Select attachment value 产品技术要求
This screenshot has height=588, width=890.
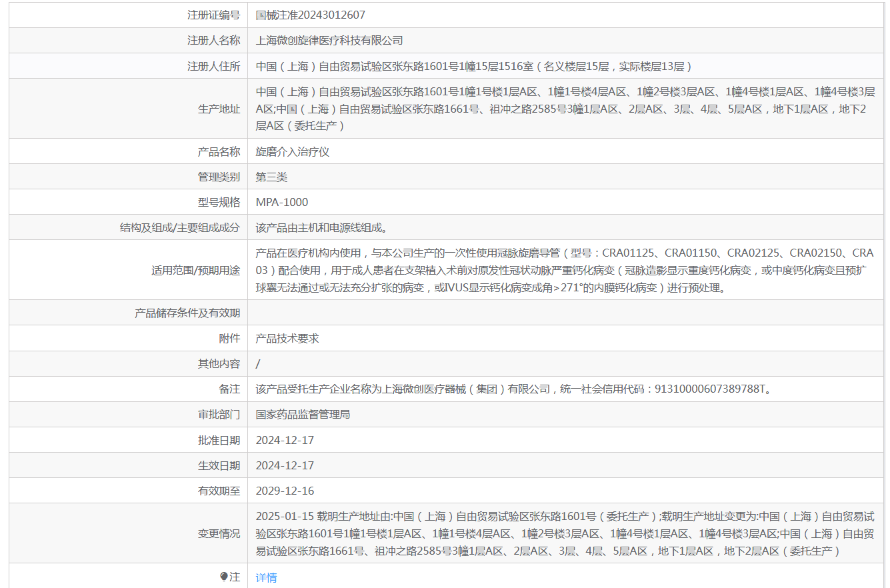[x=287, y=338]
